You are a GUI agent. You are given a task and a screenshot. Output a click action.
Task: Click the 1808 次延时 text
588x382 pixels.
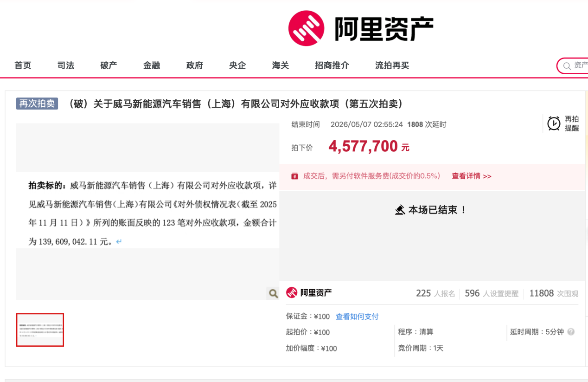(427, 124)
